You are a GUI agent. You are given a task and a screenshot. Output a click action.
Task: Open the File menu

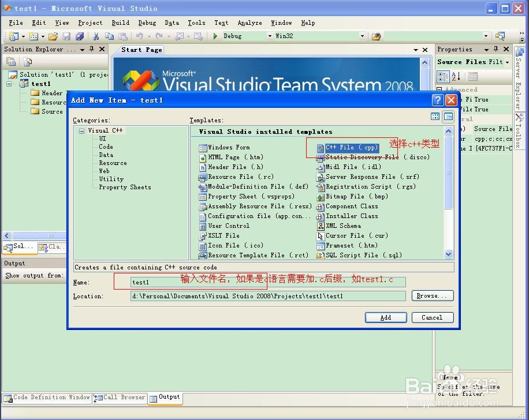tap(16, 22)
